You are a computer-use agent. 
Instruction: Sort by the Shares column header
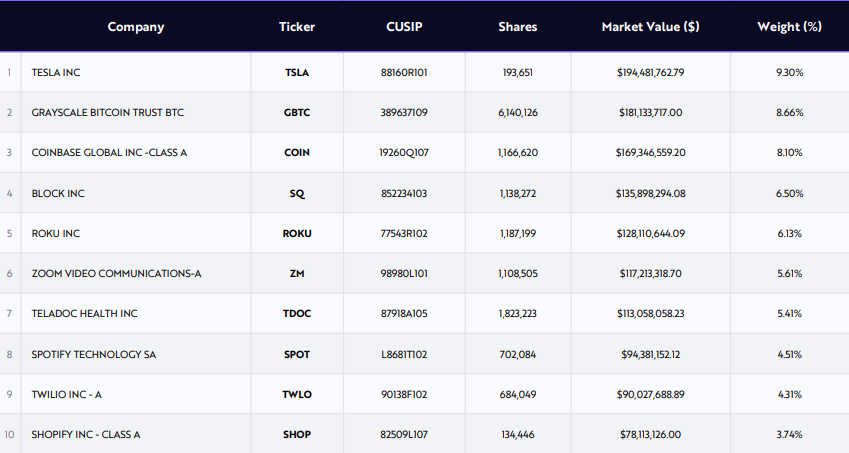coord(518,27)
